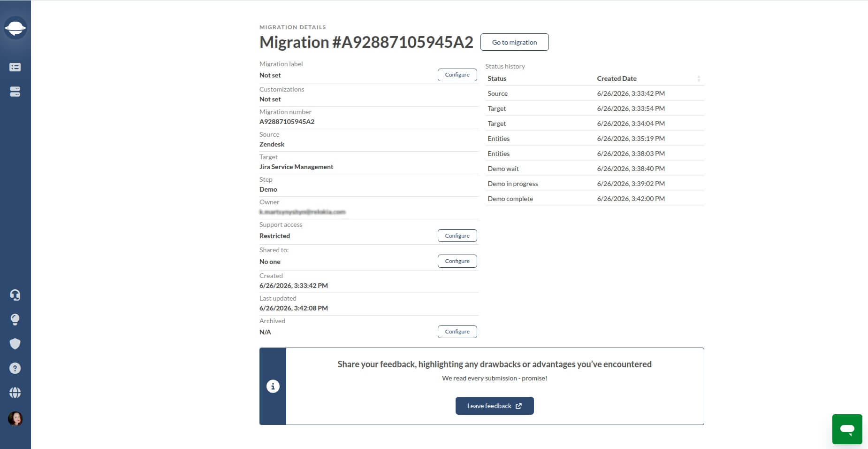Open the green chat widget
This screenshot has height=449, width=868.
click(x=847, y=429)
